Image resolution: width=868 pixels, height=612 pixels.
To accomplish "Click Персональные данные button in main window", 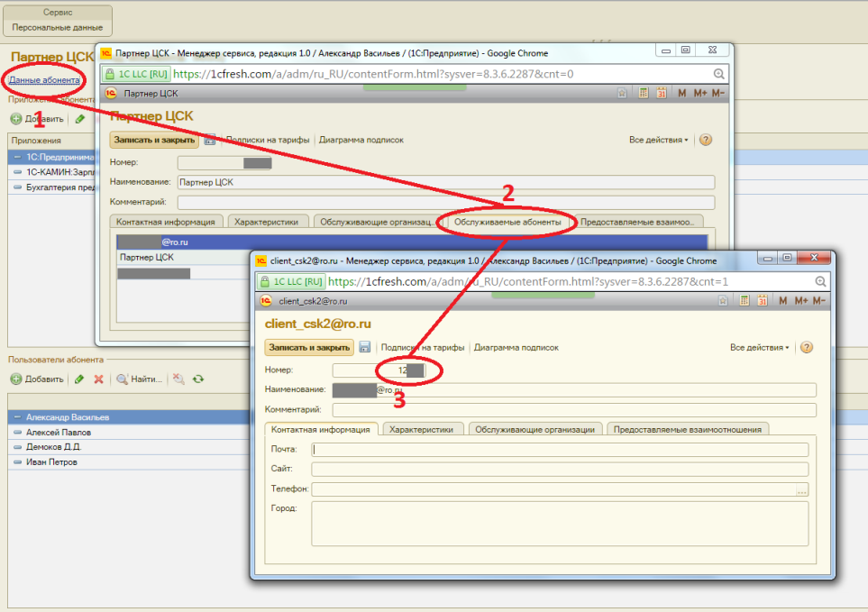I will tap(58, 27).
